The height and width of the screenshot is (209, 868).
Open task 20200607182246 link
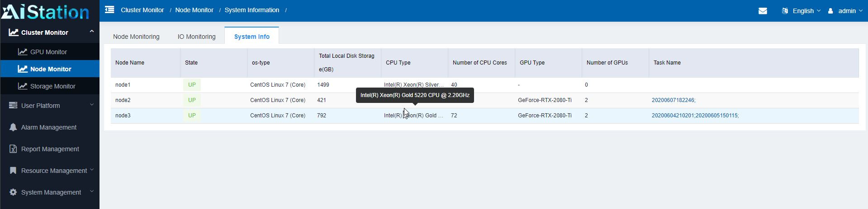click(674, 100)
